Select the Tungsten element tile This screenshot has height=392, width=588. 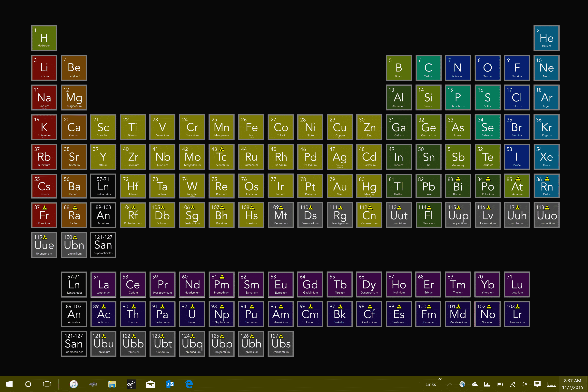point(192,186)
